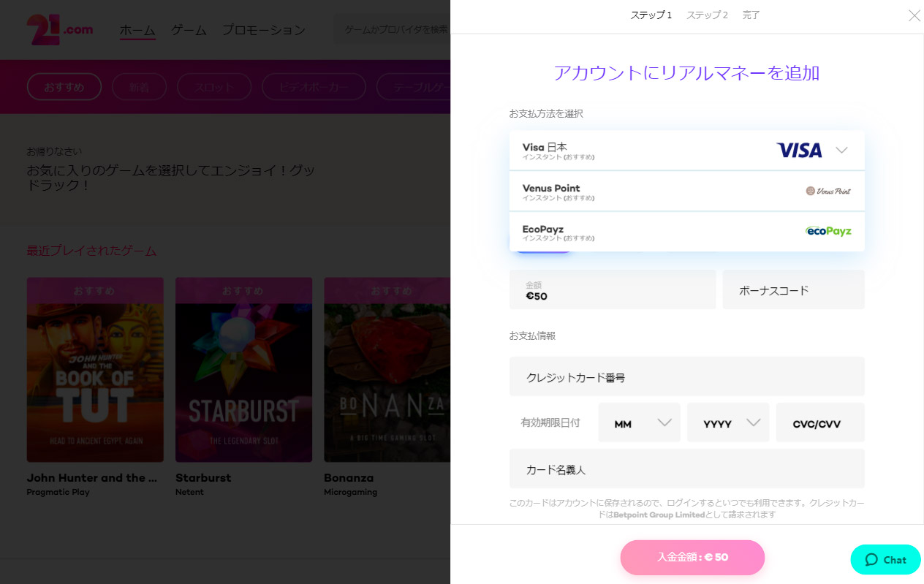
Task: Open John Hunter Book of Tut thumbnail
Action: point(95,370)
